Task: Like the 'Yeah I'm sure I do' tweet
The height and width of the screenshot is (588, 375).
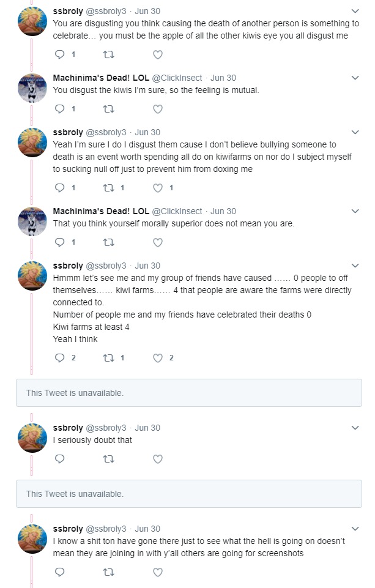Action: pyautogui.click(x=158, y=188)
